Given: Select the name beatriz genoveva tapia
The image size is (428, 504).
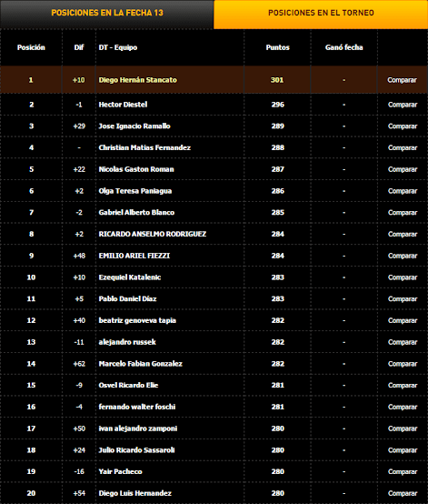Looking at the screenshot, I should click(137, 320).
